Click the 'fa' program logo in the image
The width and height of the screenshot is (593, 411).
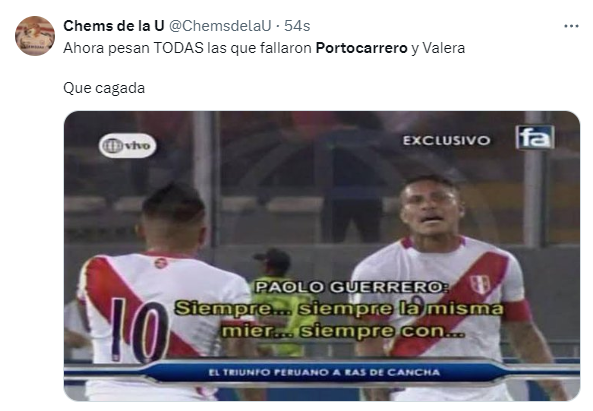click(535, 137)
